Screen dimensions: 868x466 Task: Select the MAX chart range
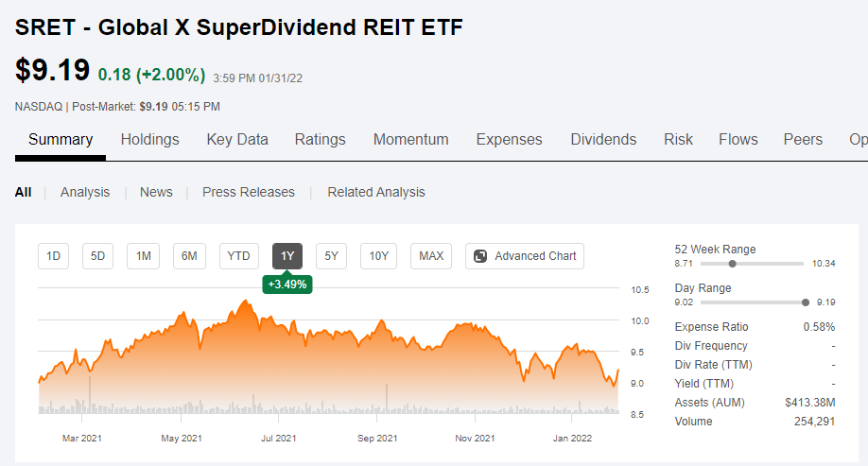coord(431,256)
